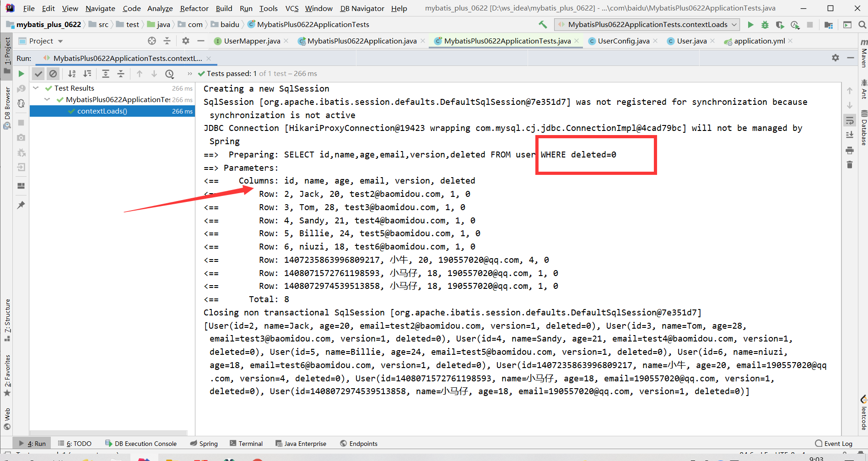The width and height of the screenshot is (868, 461).
Task: Sort tests by duration
Action: [87, 74]
